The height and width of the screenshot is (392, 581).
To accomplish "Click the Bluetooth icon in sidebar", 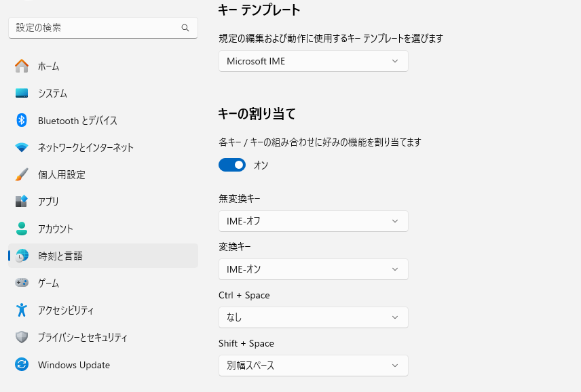I will [x=22, y=120].
